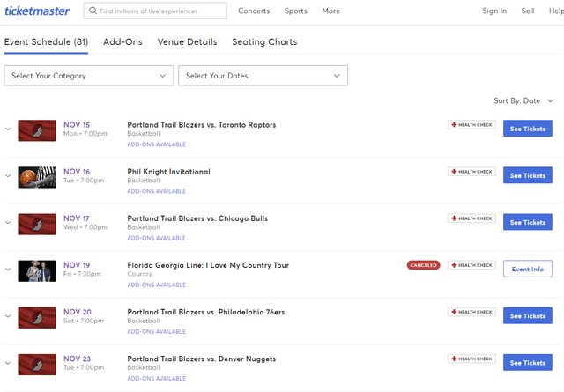Screen dimensions: 564x392
Task: Click the NOV 15 date text
Action: pos(77,125)
